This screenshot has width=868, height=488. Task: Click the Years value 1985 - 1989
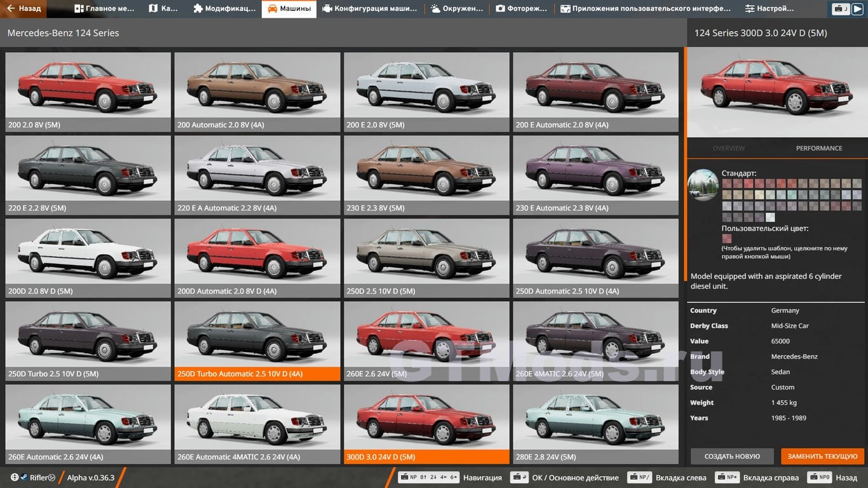[x=789, y=418]
